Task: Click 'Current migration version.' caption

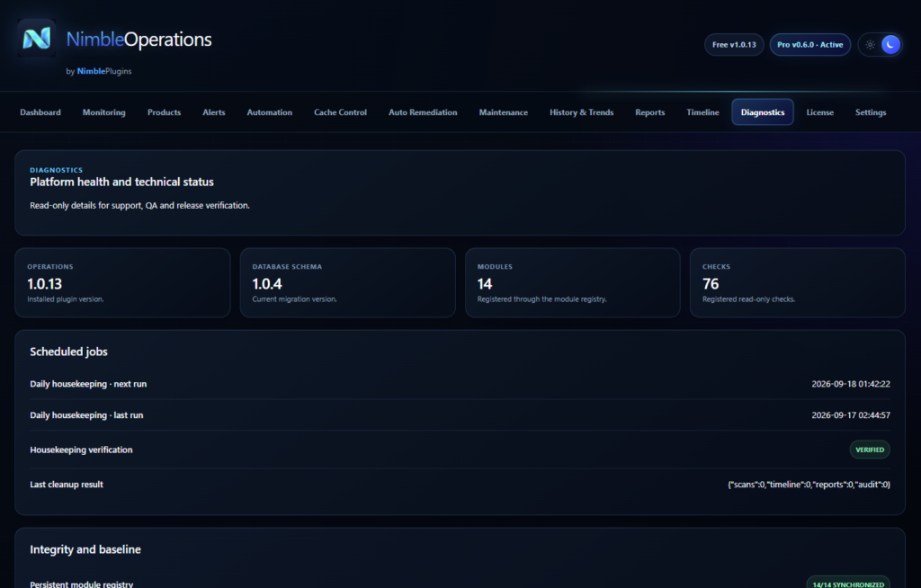Action: pos(294,299)
